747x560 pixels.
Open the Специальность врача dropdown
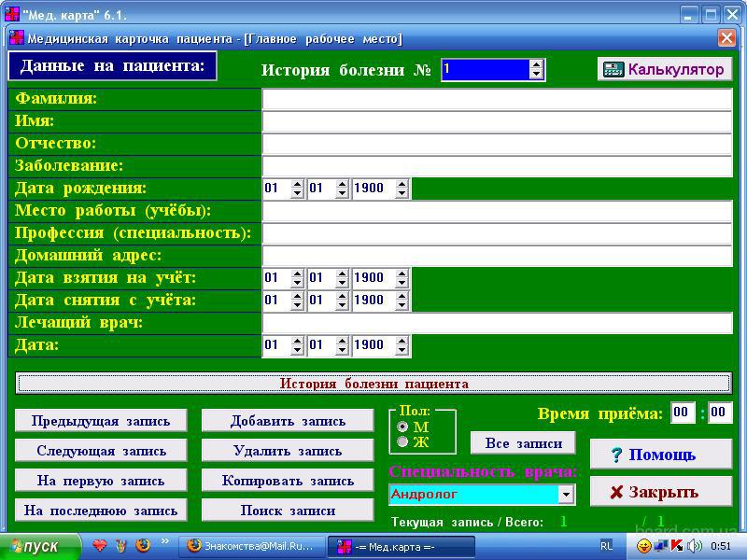tap(566, 495)
